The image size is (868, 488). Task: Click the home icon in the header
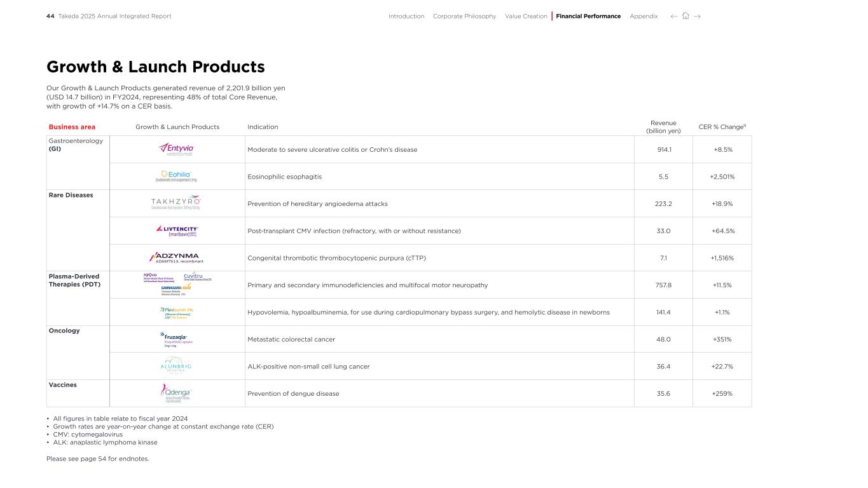click(685, 17)
